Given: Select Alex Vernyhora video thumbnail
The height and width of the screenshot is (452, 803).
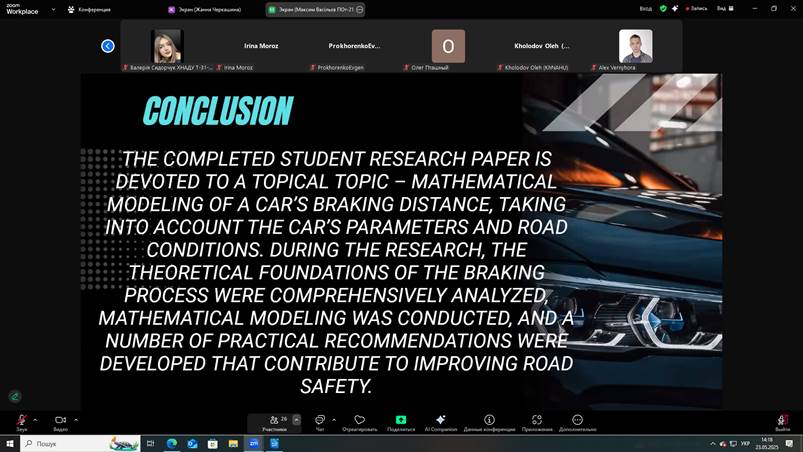Looking at the screenshot, I should (635, 47).
